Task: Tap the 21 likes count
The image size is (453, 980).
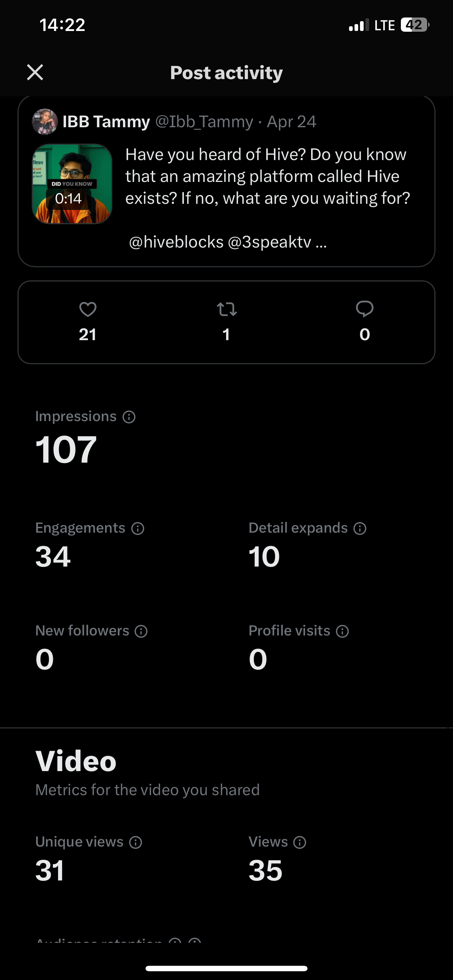Action: tap(88, 334)
